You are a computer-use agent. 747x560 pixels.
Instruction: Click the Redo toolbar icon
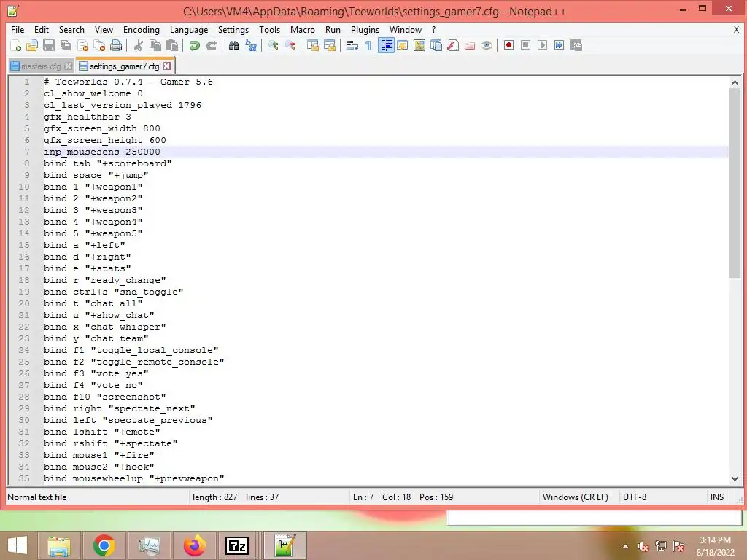[211, 45]
